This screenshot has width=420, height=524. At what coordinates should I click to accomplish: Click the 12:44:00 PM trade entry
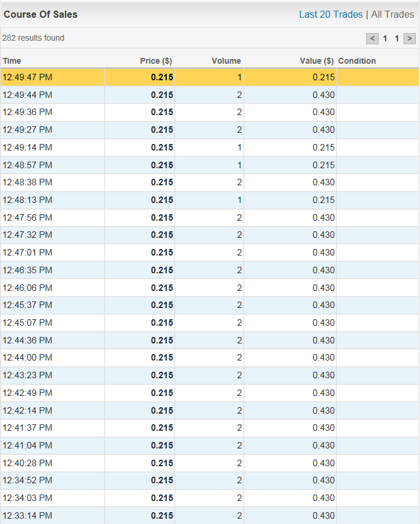(x=210, y=358)
